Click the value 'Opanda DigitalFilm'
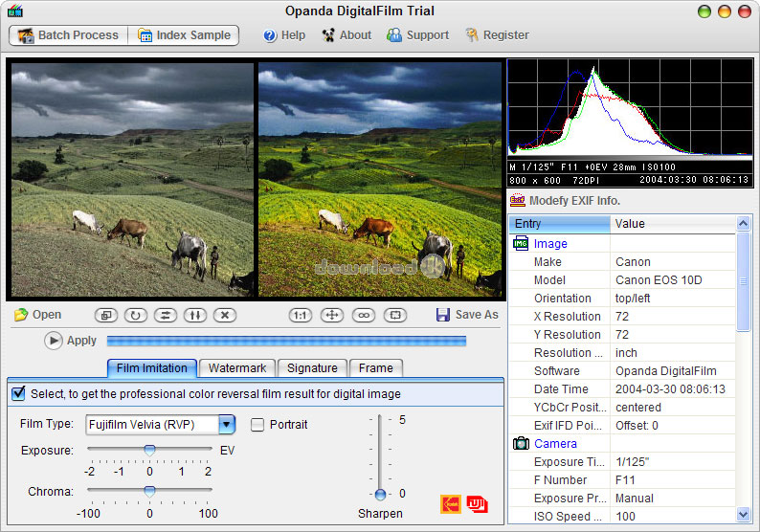Image resolution: width=760 pixels, height=532 pixels. [x=665, y=371]
